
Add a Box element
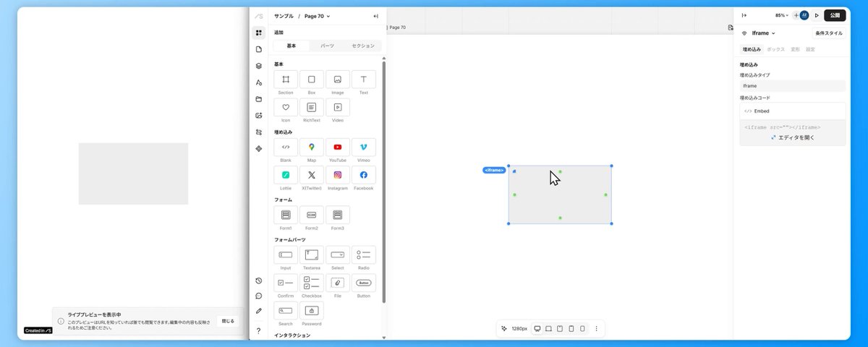pyautogui.click(x=312, y=80)
